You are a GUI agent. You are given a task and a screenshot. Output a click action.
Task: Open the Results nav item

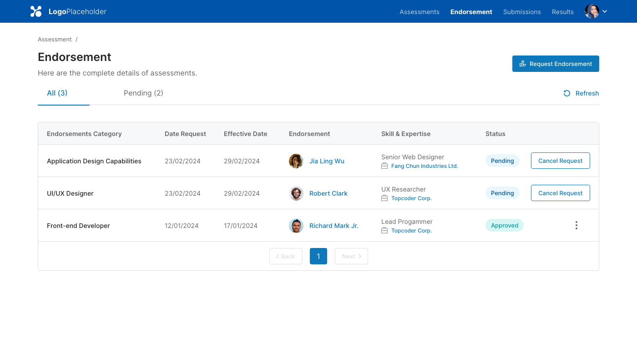point(563,12)
